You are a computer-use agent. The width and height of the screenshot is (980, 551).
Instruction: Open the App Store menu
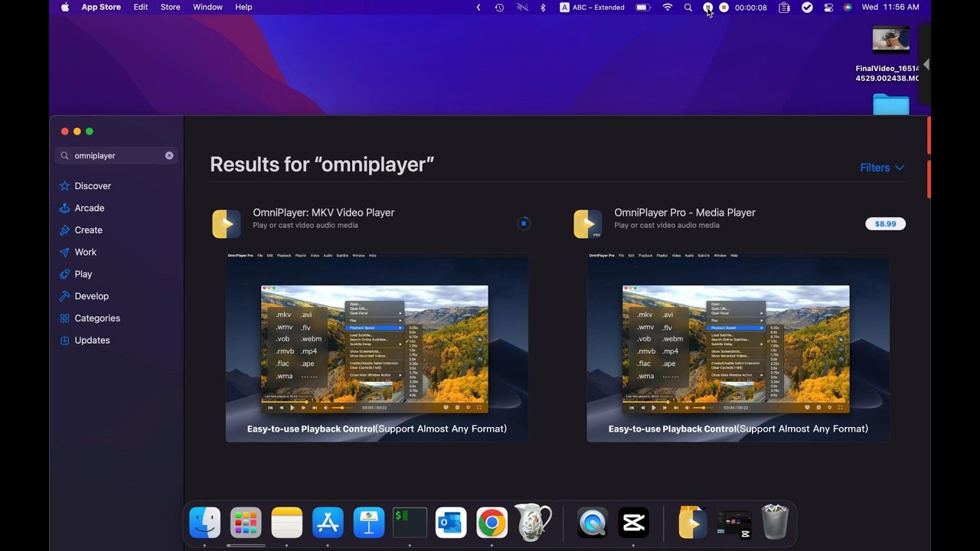tap(101, 7)
